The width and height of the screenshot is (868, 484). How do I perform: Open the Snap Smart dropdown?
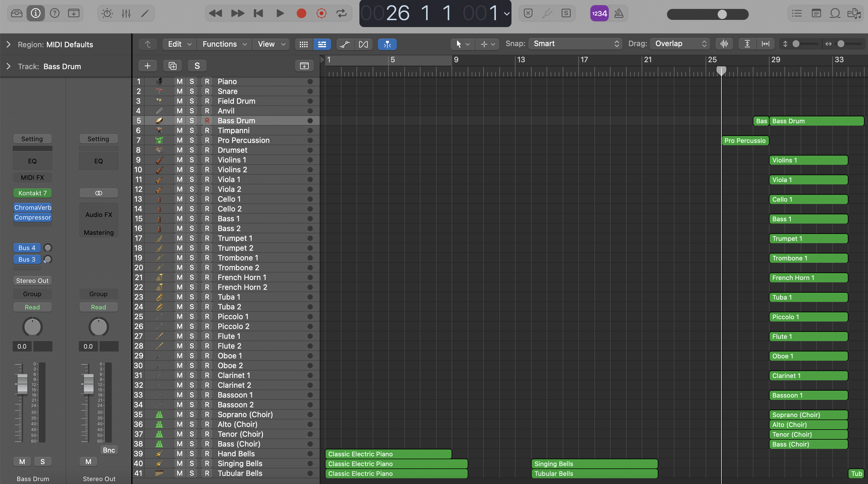pyautogui.click(x=575, y=44)
